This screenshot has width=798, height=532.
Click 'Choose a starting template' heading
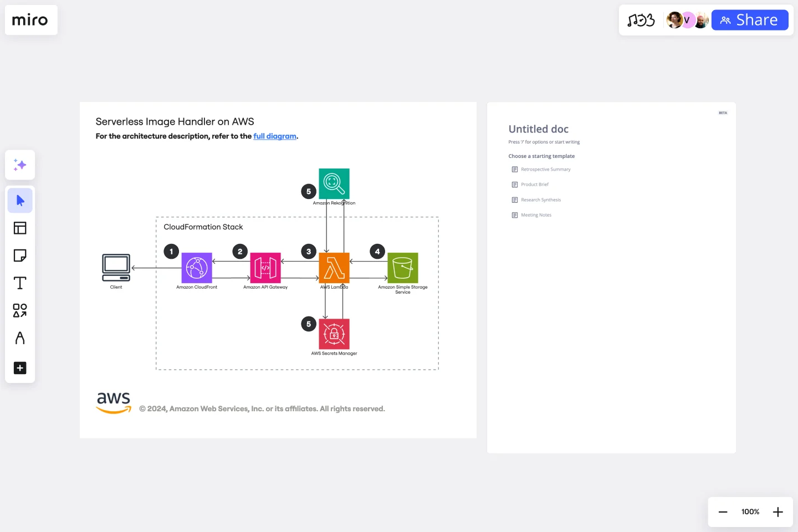pos(541,156)
